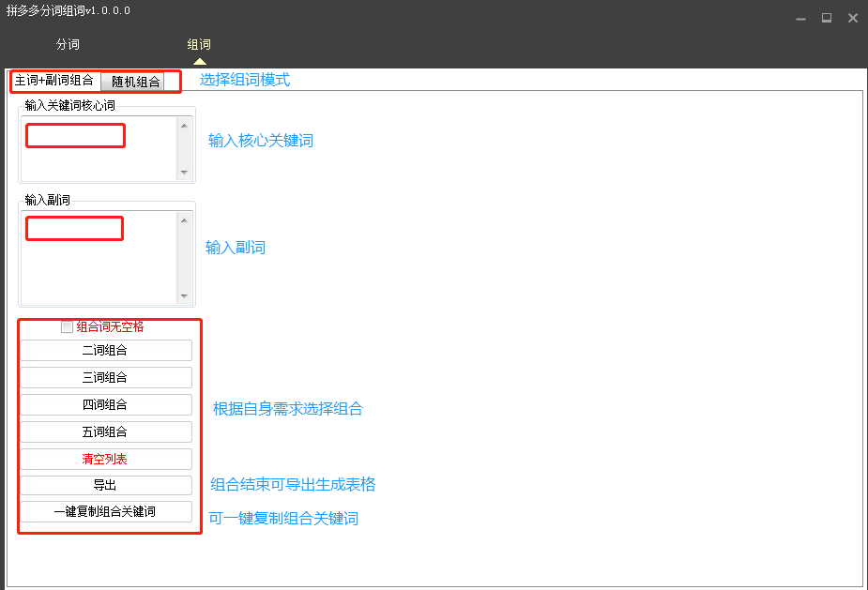The width and height of the screenshot is (868, 590).
Task: Click the 五词组合 button
Action: coord(105,431)
